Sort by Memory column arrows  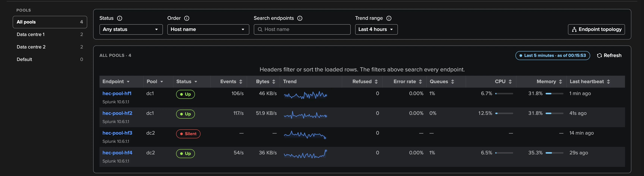pos(561,81)
